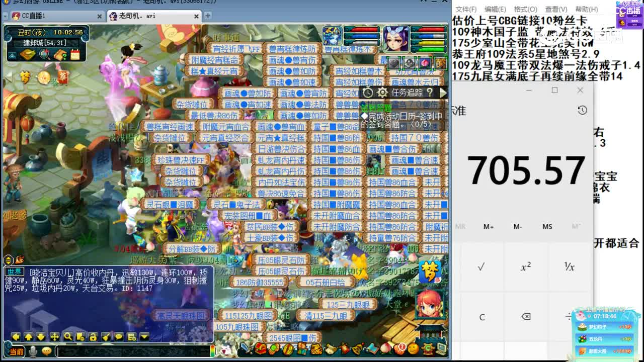Click the chat panel down arrow icon
Image resolution: width=644 pixels, height=362 pixels.
pos(41,337)
